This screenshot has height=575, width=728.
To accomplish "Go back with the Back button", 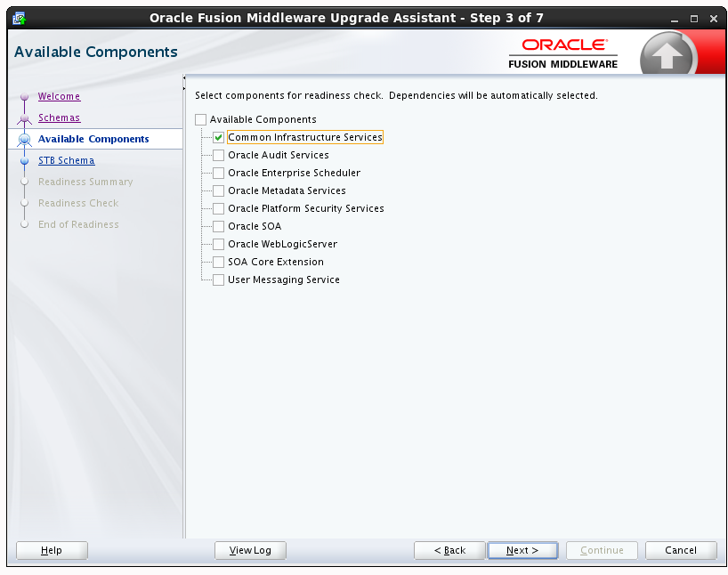I will (x=449, y=550).
